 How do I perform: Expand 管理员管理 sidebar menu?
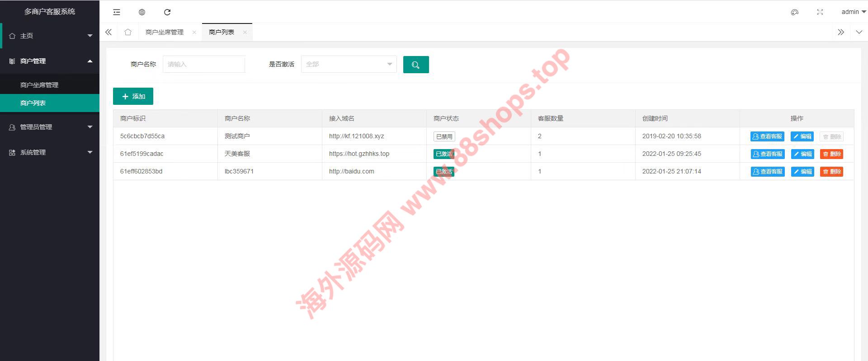[x=50, y=127]
